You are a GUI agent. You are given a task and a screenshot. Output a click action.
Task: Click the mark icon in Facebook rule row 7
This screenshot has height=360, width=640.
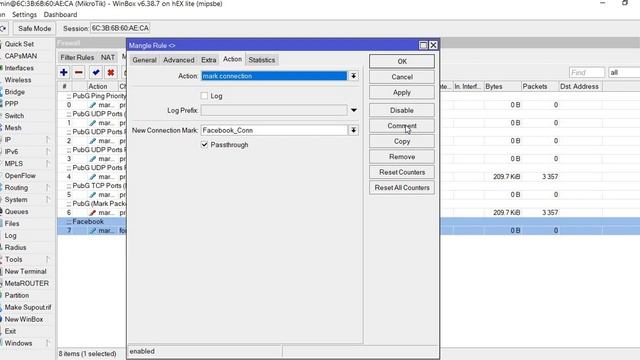point(93,231)
